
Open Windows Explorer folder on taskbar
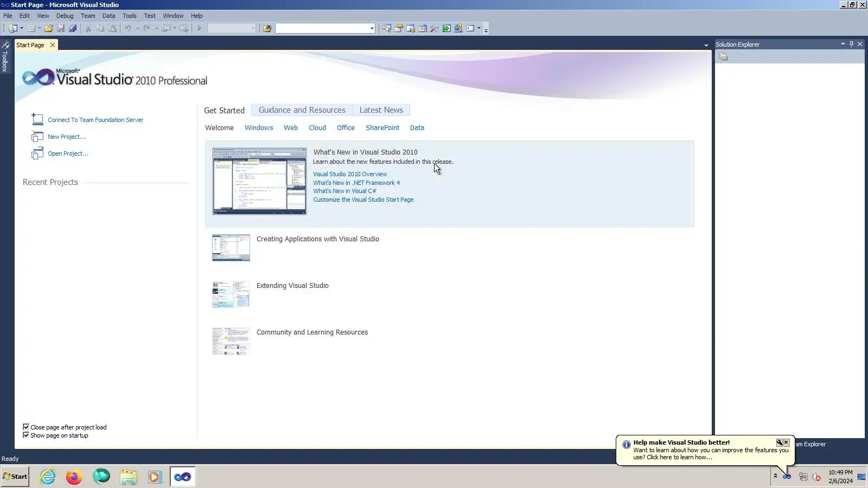129,477
